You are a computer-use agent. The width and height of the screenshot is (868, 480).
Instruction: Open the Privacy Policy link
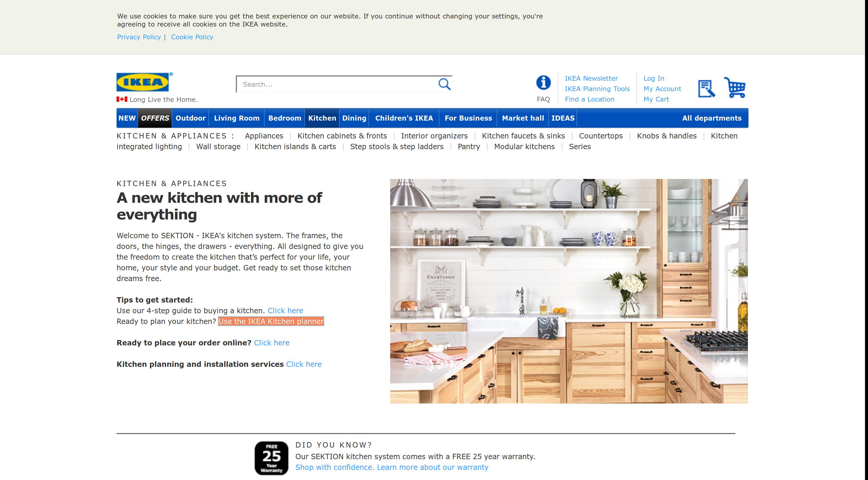tap(139, 37)
